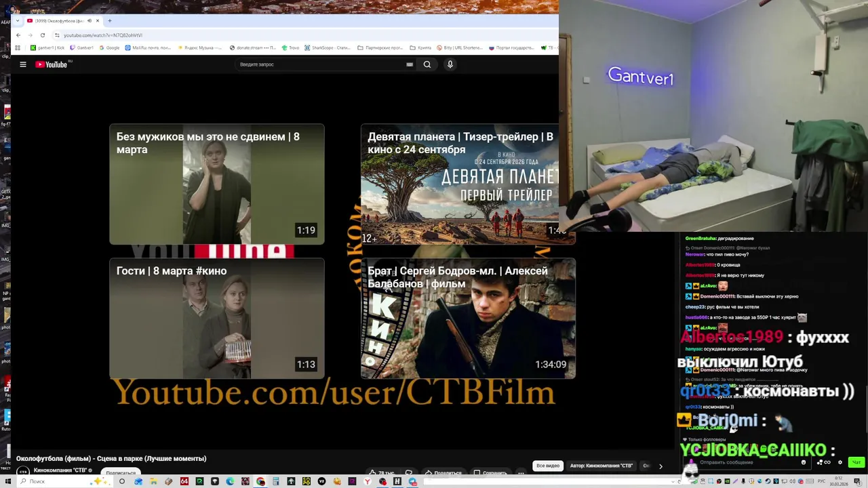
Task: Open the chat settings gear icon
Action: (x=840, y=462)
